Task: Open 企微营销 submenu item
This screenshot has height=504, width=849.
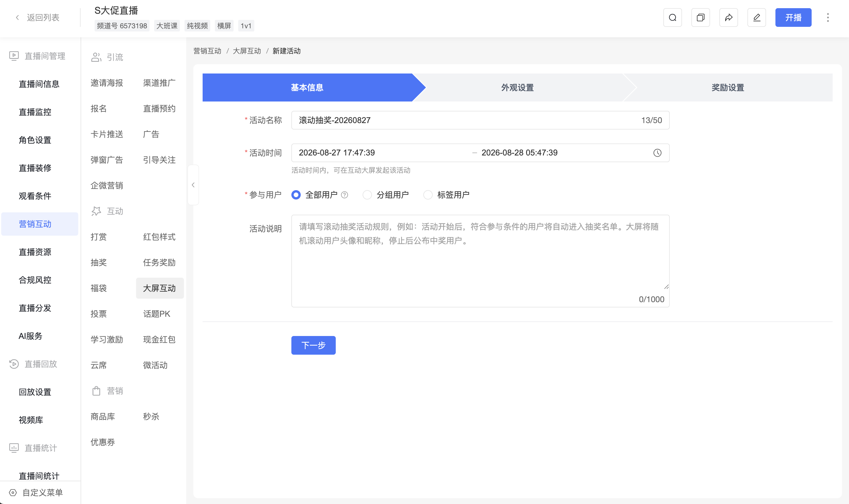Action: (x=107, y=185)
